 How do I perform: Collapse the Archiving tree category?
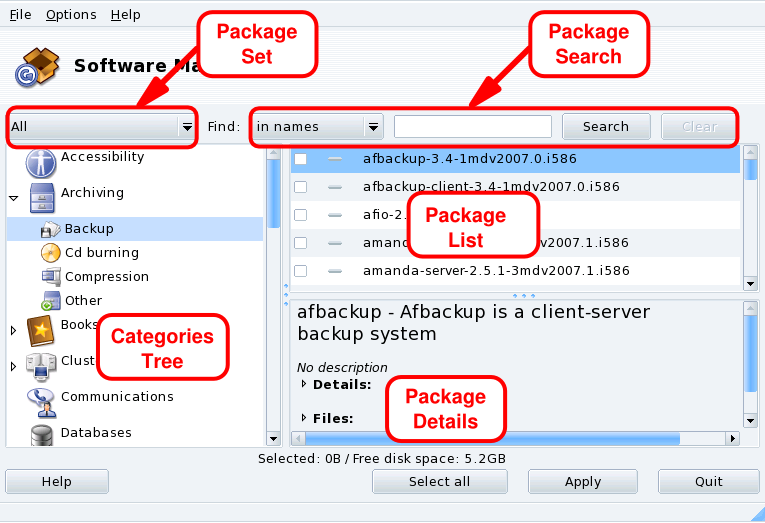[x=13, y=198]
